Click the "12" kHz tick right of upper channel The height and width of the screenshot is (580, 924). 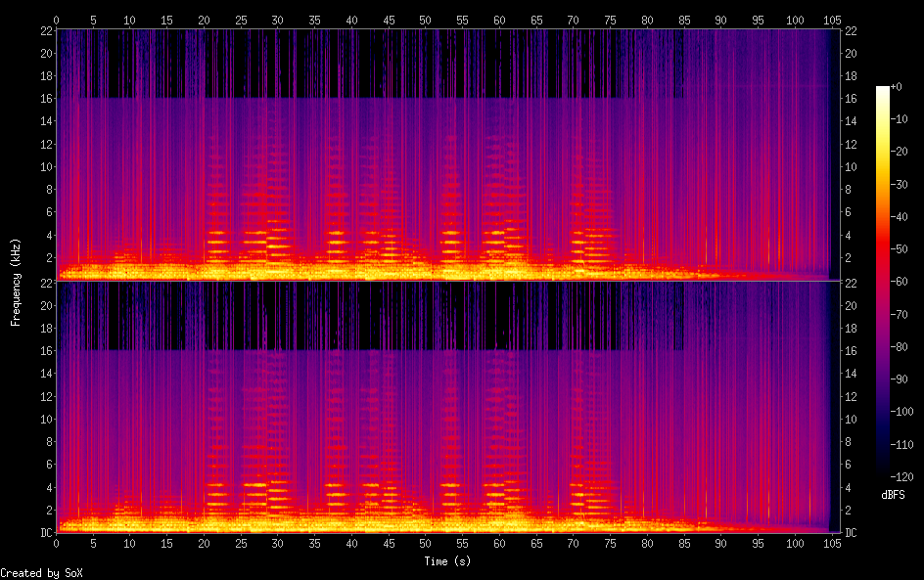tap(851, 144)
